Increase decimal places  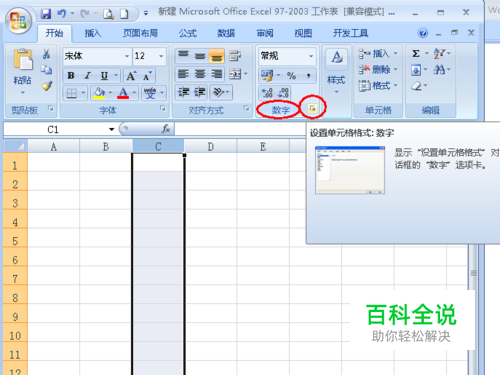(x=267, y=93)
